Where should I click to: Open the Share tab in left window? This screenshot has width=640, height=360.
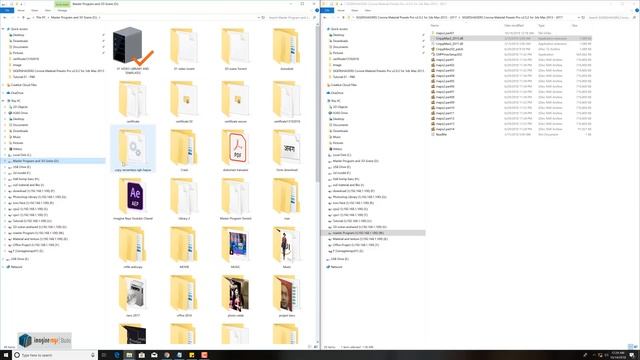point(35,10)
